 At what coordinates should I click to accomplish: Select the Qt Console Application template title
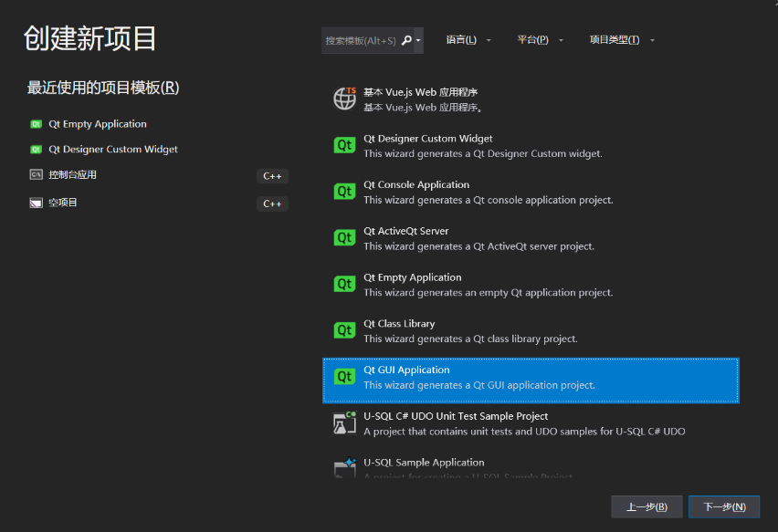click(416, 184)
